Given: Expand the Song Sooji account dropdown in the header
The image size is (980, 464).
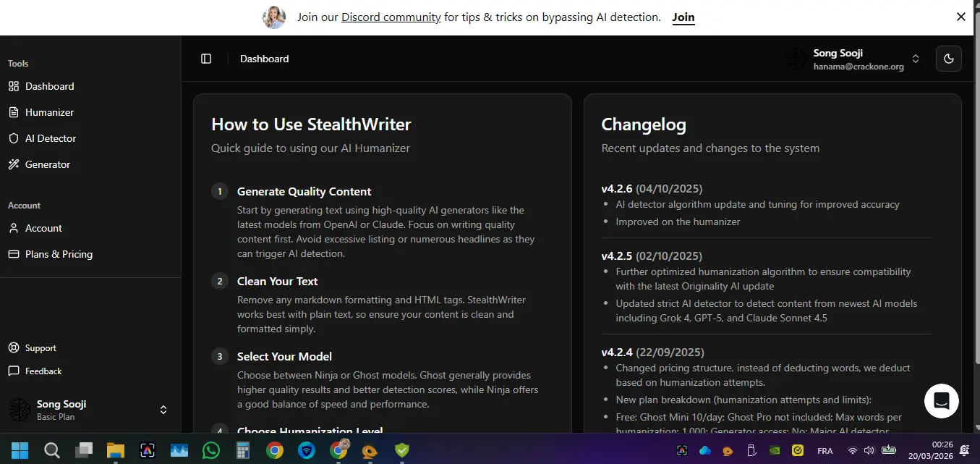Looking at the screenshot, I should point(854,59).
